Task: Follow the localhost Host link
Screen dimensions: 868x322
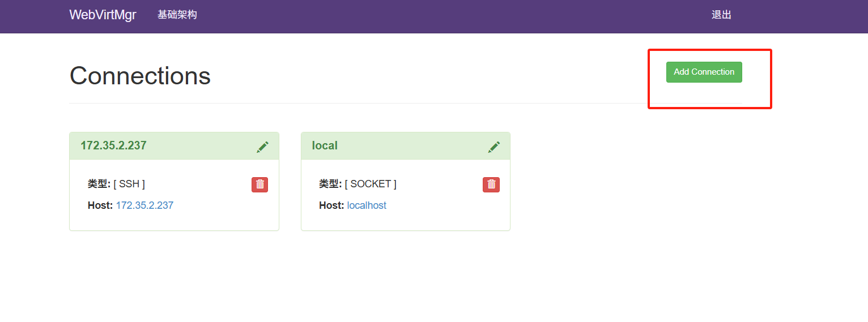Action: pyautogui.click(x=367, y=205)
